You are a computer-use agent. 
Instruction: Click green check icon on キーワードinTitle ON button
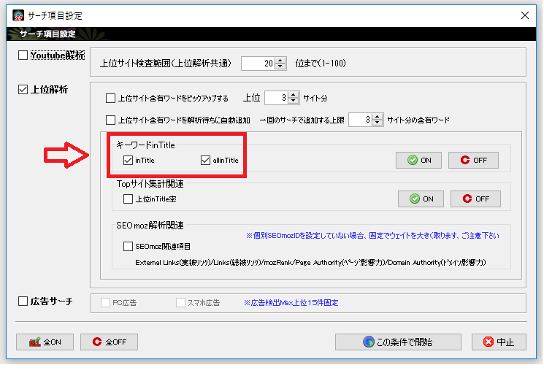413,161
